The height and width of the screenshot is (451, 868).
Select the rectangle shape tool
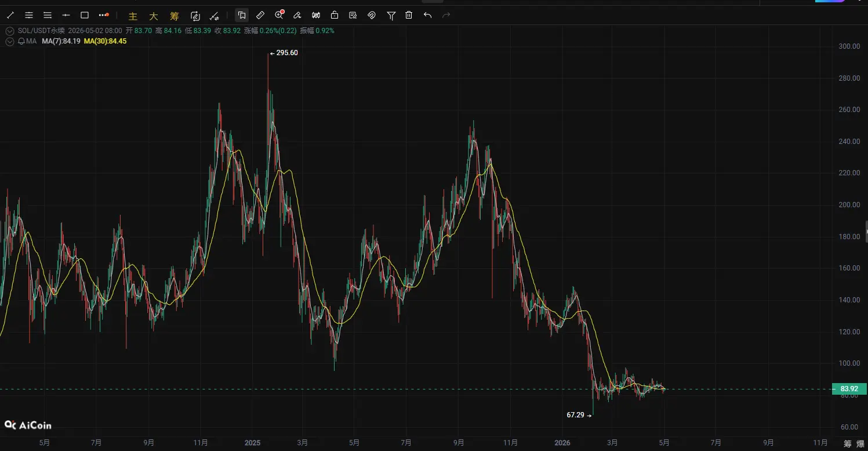point(85,15)
